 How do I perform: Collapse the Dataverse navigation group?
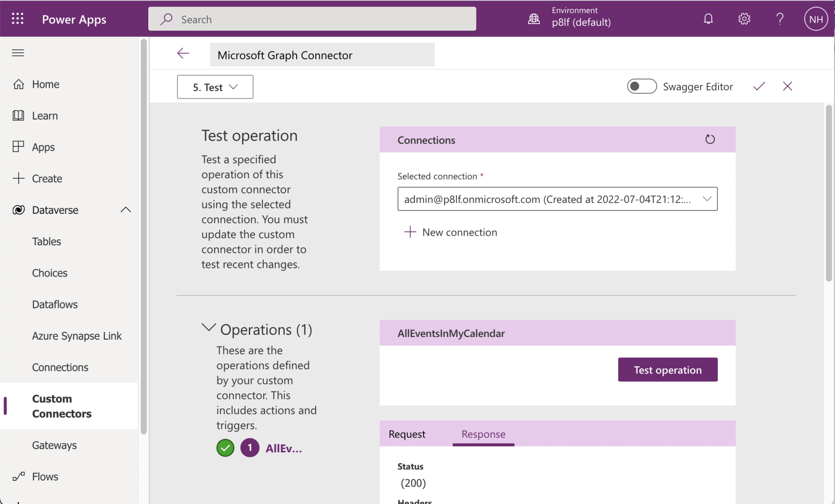(x=126, y=210)
